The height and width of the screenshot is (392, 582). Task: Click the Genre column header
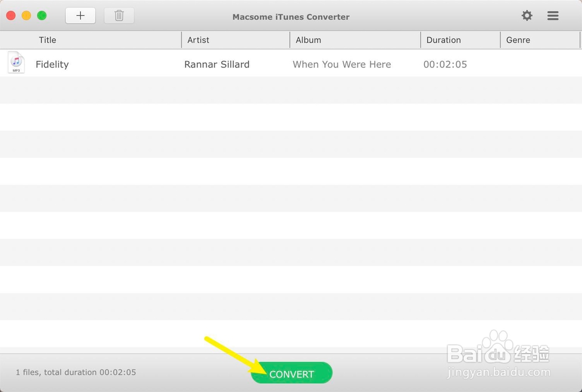[517, 40]
